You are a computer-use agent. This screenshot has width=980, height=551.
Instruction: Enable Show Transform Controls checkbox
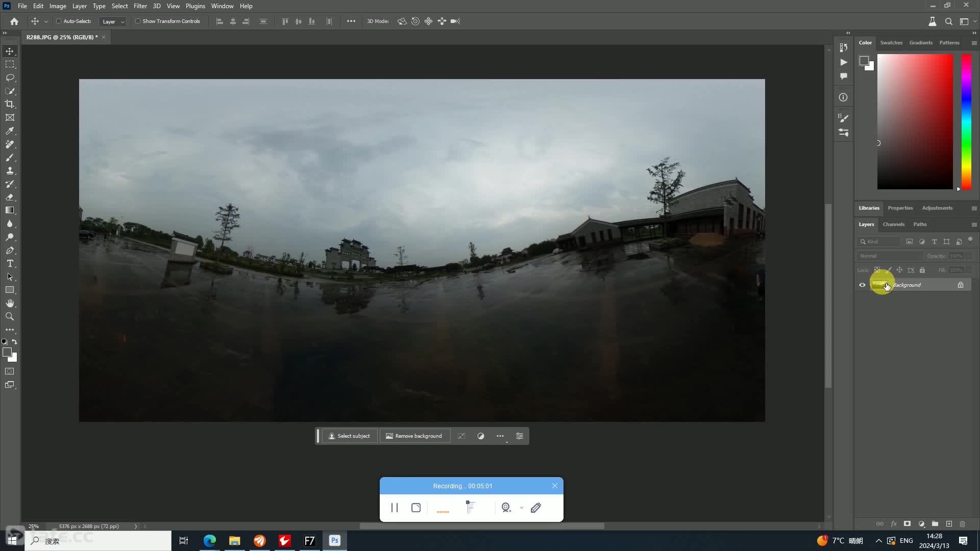[138, 21]
